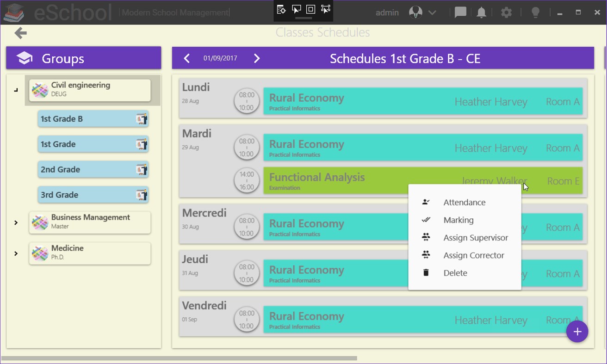Screen dimensions: 607x364
Task: Click the light bulb icon in the title bar
Action: tap(535, 12)
